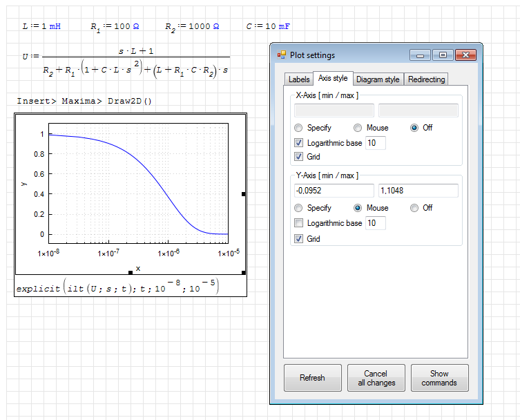Select X-Axis Off radio button
Screen dimensions: 520x420
point(415,128)
